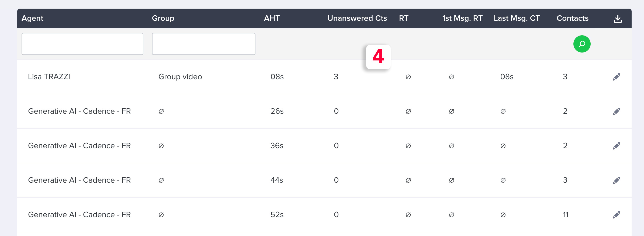Edit the Lisa TRAZZI row with pencil icon
The image size is (644, 236).
coord(617,77)
